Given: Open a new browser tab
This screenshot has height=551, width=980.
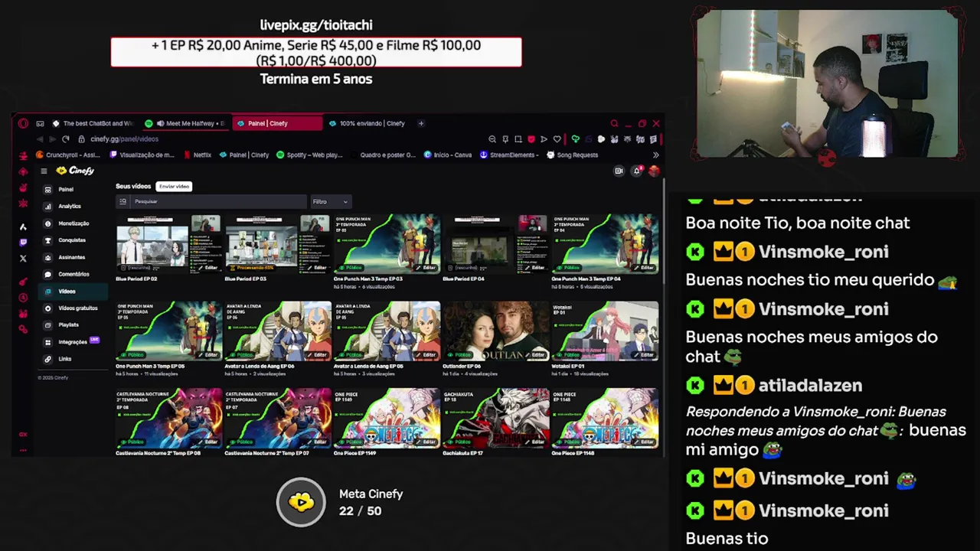Looking at the screenshot, I should [x=420, y=123].
